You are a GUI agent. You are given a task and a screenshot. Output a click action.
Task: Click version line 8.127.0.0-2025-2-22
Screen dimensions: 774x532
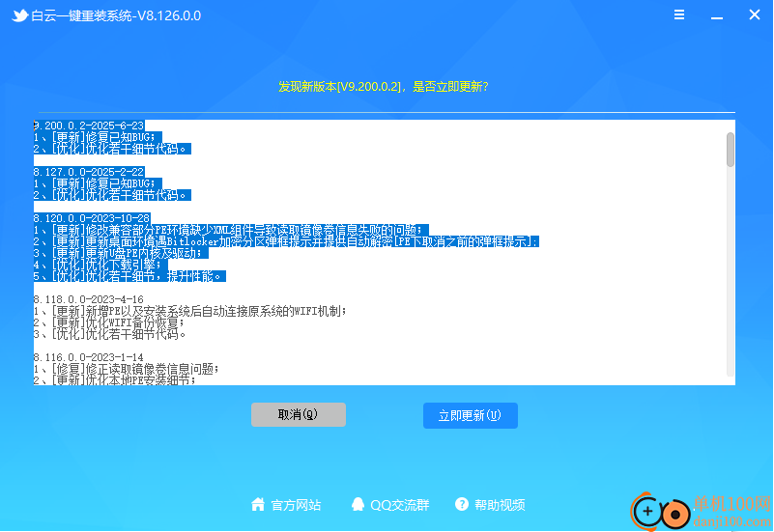[x=89, y=172]
